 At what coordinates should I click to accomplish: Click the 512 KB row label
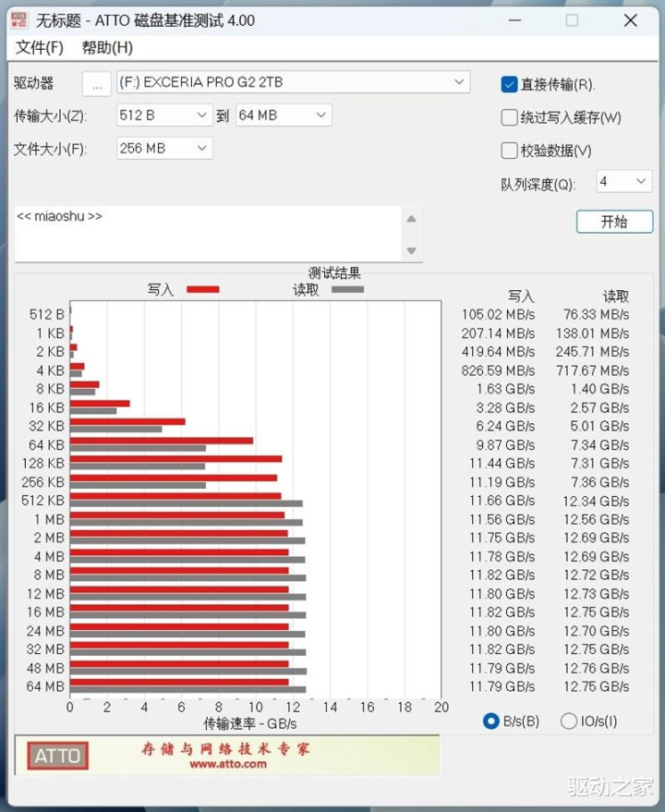[x=43, y=501]
